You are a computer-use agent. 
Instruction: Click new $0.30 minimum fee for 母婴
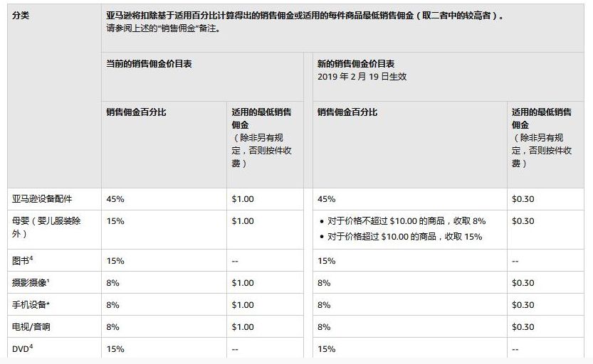pos(523,221)
